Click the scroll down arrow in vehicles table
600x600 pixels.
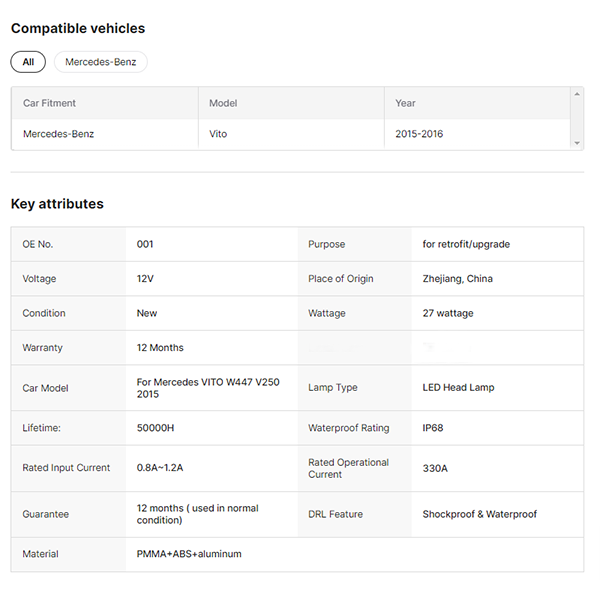pos(577,143)
